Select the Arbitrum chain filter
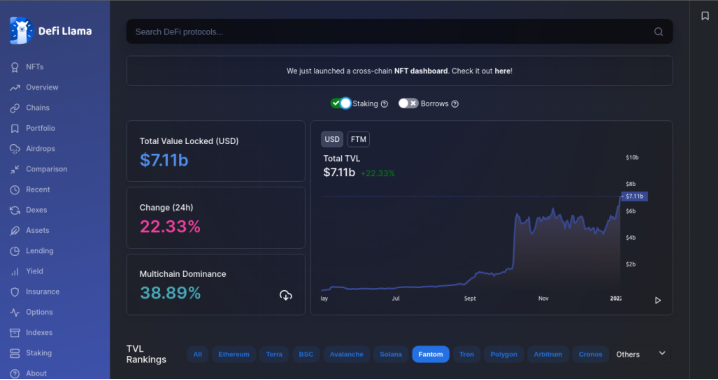This screenshot has width=718, height=380. 548,354
